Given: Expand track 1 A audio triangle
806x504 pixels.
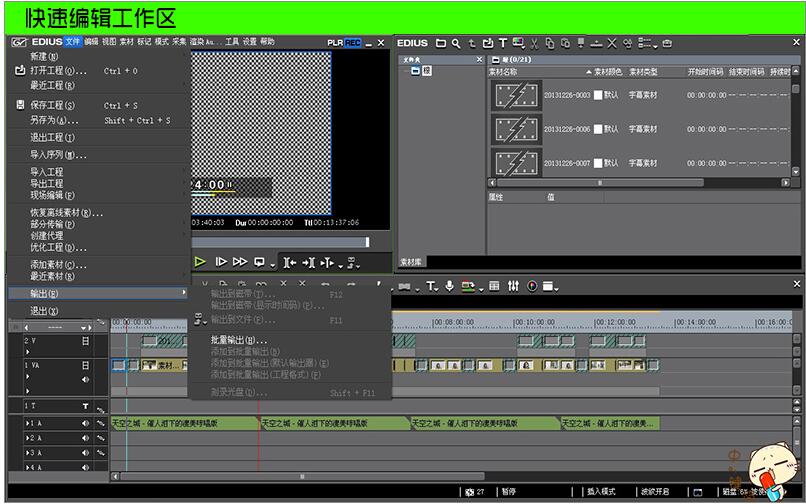Looking at the screenshot, I should (27, 423).
